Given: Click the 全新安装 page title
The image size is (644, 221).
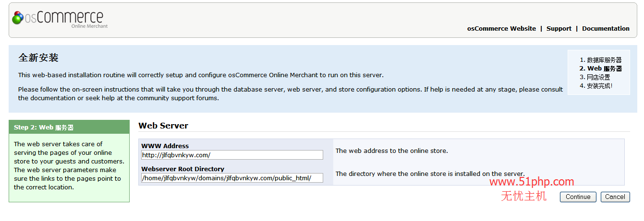Looking at the screenshot, I should coord(38,58).
